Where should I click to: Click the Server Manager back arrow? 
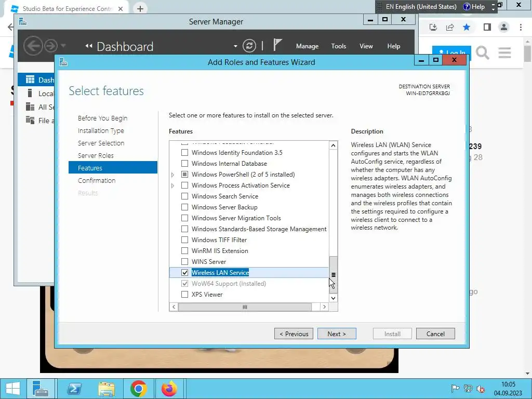33,46
